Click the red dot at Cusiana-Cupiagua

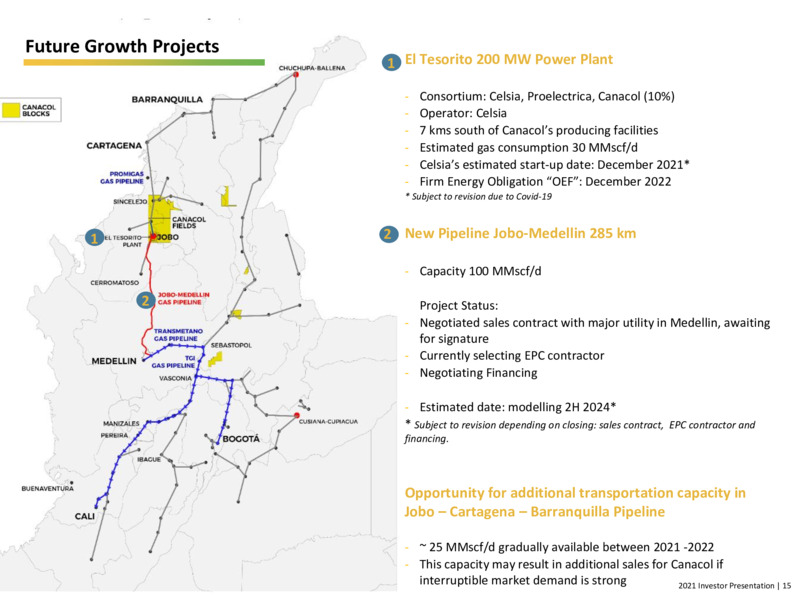pos(297,415)
